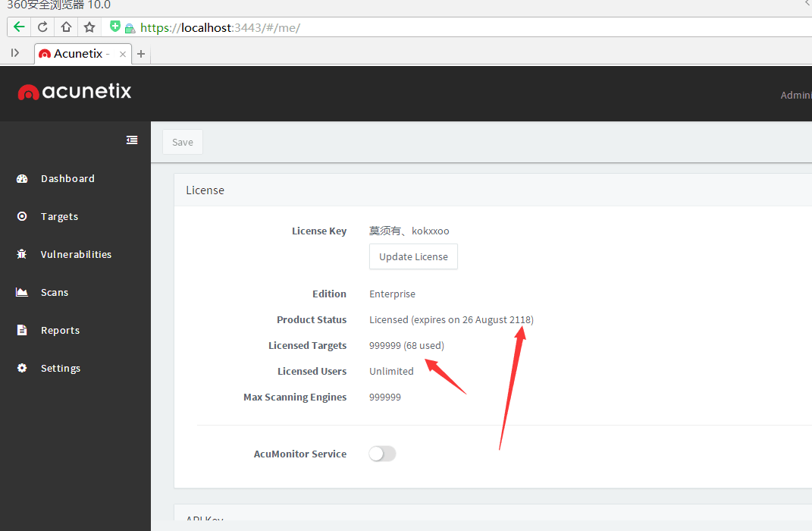This screenshot has height=531, width=812.
Task: Click the License section heading
Action: tap(205, 190)
